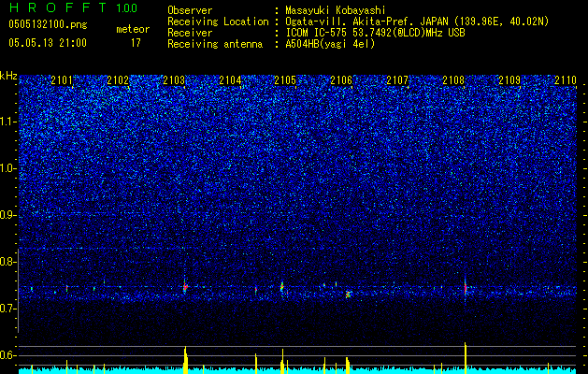Click the meteor count label
The width and height of the screenshot is (588, 374).
133,29
